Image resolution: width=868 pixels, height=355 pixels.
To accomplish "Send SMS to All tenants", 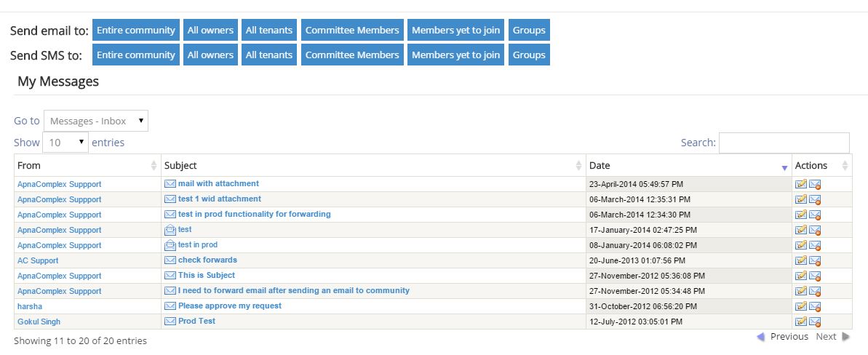I will point(268,55).
